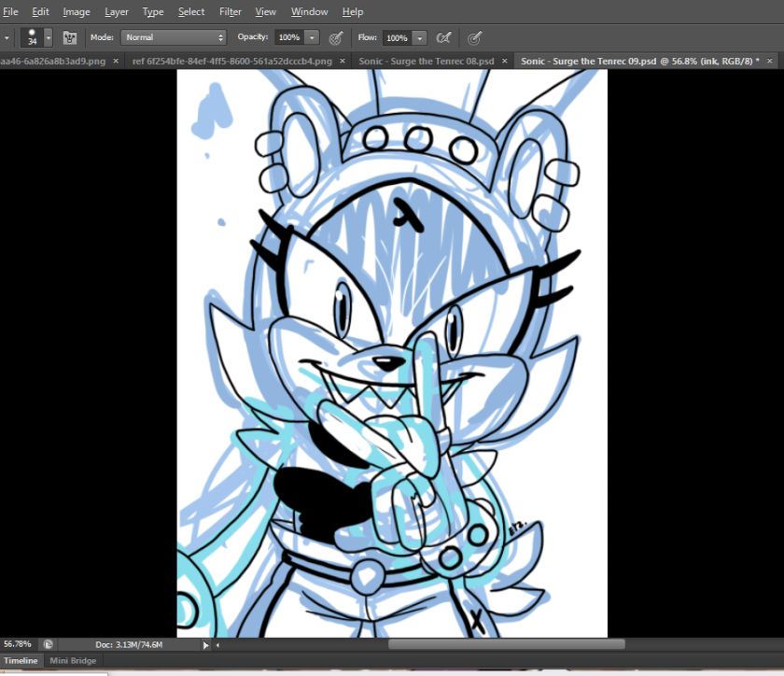Viewport: 784px width, 676px height.
Task: Open the Help menu
Action: coord(353,11)
